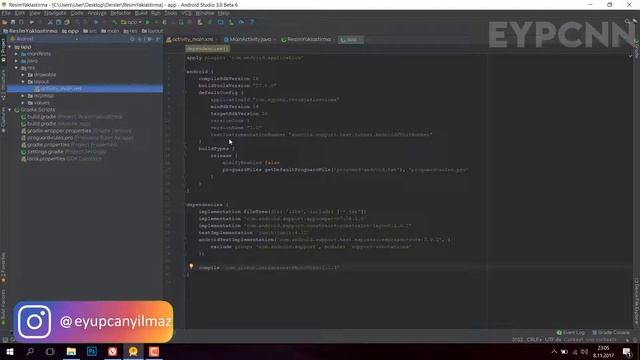Open the Gradle Console tool window
This screenshot has width=640, height=360.
tap(611, 333)
